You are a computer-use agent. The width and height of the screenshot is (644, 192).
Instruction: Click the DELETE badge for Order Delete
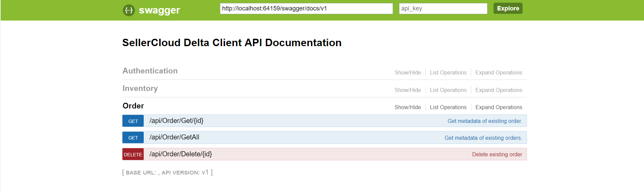(x=133, y=154)
